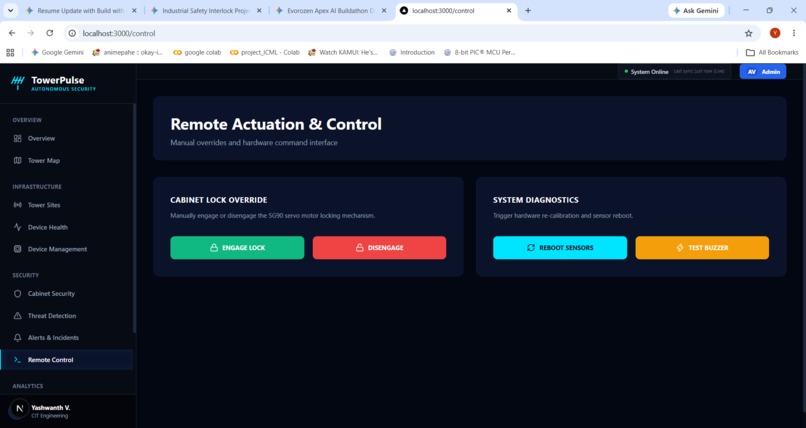Open Tower Map in sidebar

pos(67,160)
